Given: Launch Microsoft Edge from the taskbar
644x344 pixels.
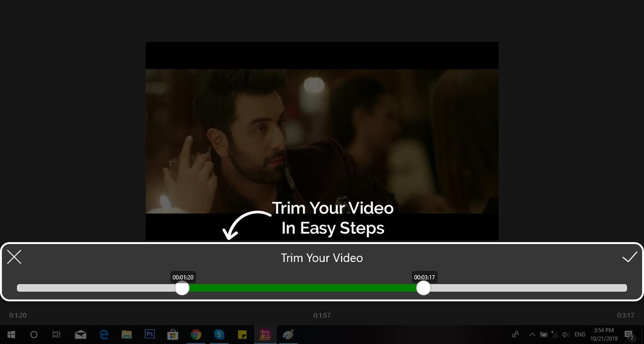Looking at the screenshot, I should pos(104,335).
